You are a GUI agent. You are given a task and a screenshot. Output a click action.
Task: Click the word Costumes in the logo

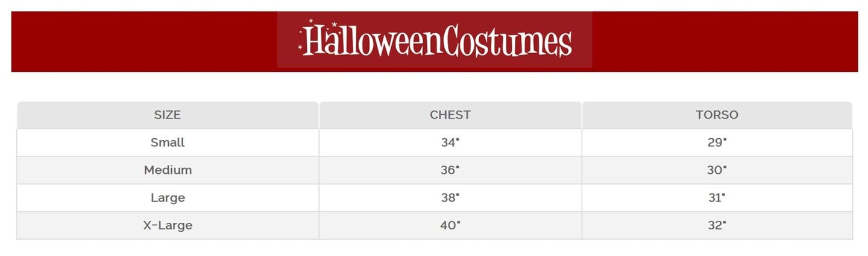pos(506,41)
